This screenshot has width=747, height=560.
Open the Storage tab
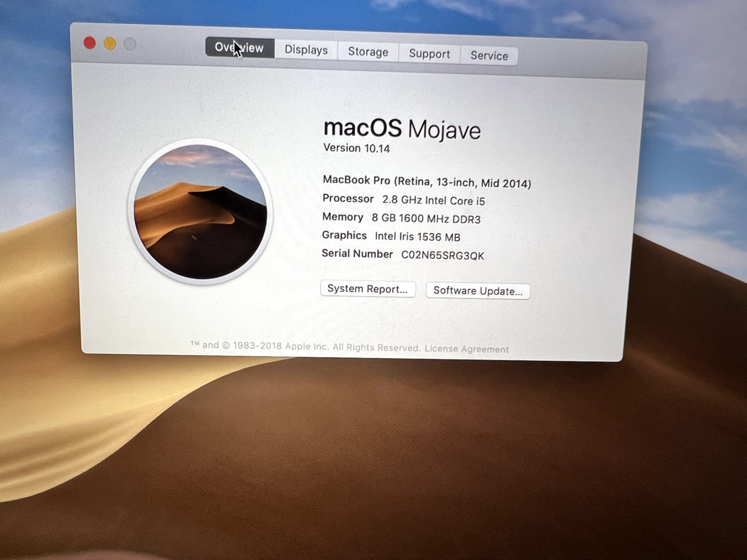point(368,52)
